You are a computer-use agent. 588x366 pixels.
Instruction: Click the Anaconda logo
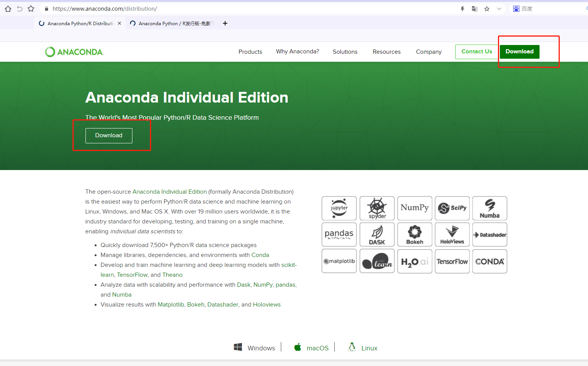74,52
